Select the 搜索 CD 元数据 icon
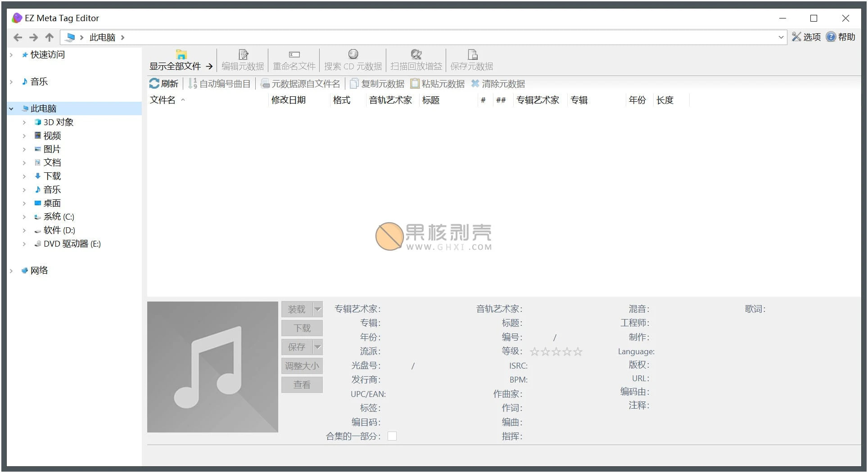Screen dimensions: 868x473 click(353, 60)
